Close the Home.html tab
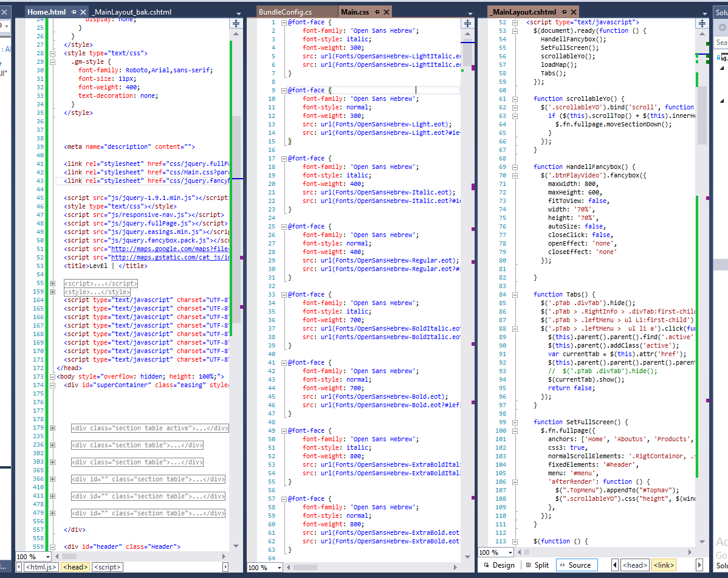 pyautogui.click(x=83, y=12)
